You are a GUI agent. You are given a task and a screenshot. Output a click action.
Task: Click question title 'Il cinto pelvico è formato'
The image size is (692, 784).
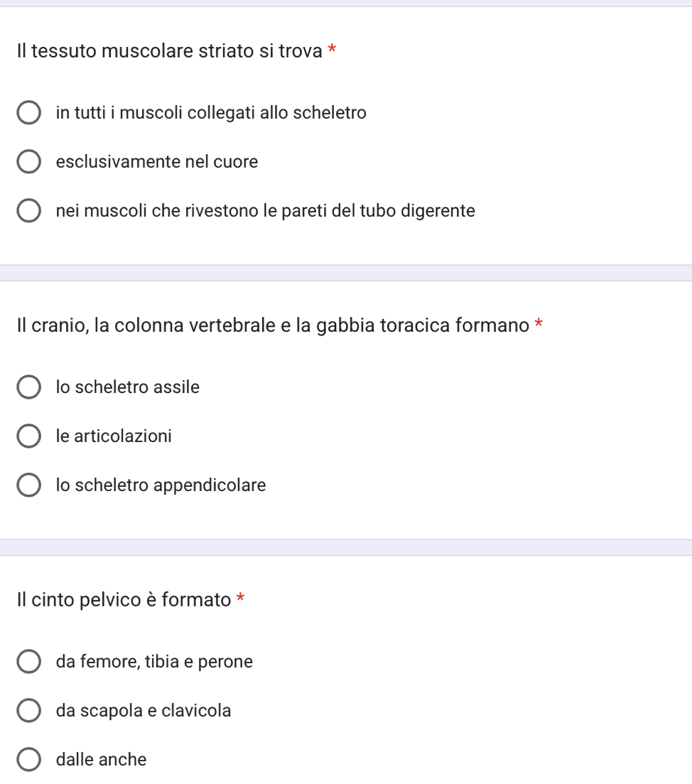coord(124,600)
